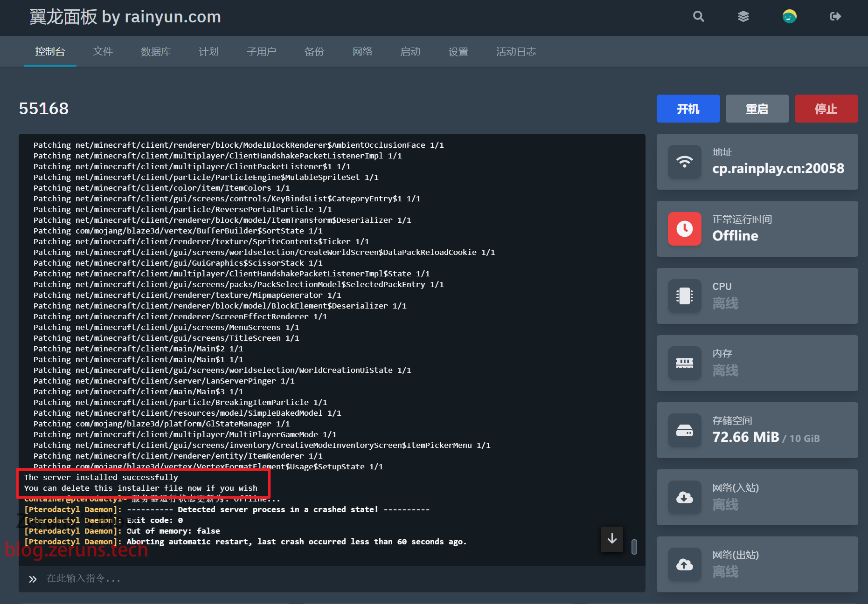Viewport: 868px width, 604px height.
Task: Click the 'Out of memory: false' daemon line
Action: tap(122, 531)
